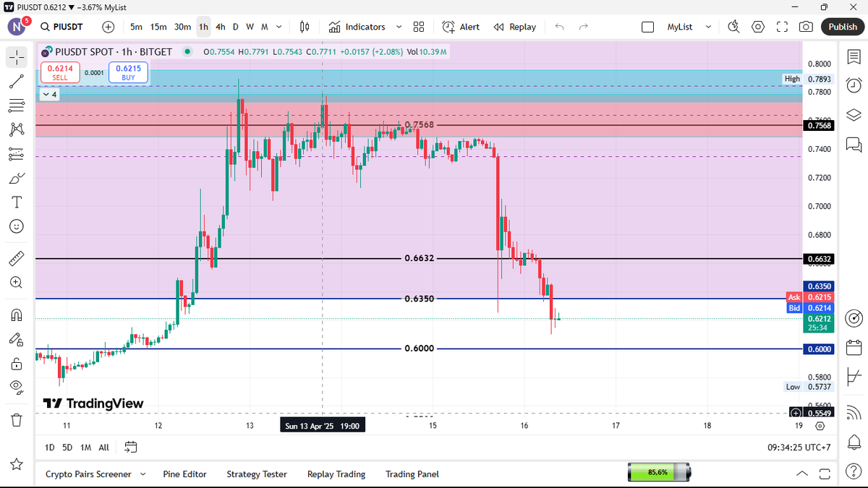
Task: Open the chart pattern tools
Action: tap(17, 129)
